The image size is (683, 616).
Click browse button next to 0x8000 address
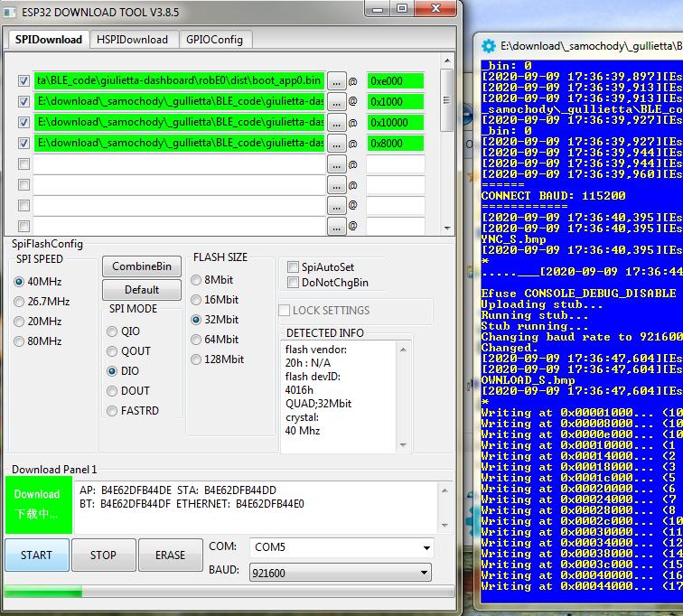click(x=336, y=143)
